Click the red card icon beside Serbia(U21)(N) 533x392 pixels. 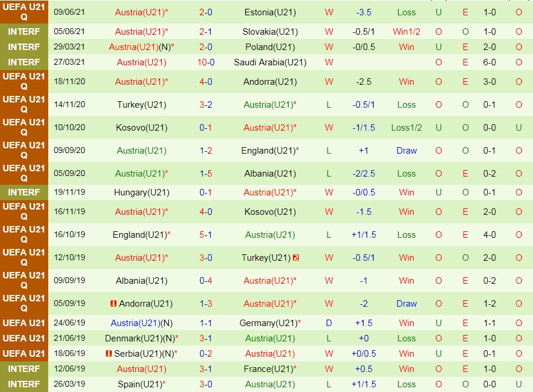pos(108,354)
